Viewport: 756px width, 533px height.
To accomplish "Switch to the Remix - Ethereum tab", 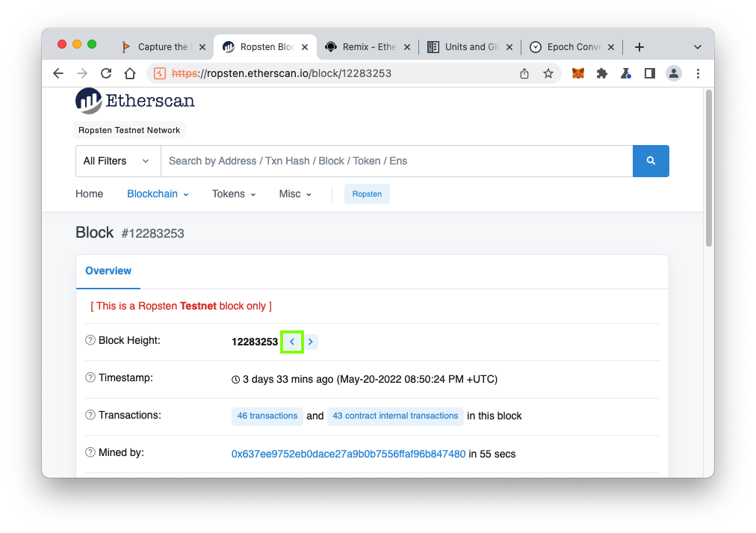I will tap(367, 47).
